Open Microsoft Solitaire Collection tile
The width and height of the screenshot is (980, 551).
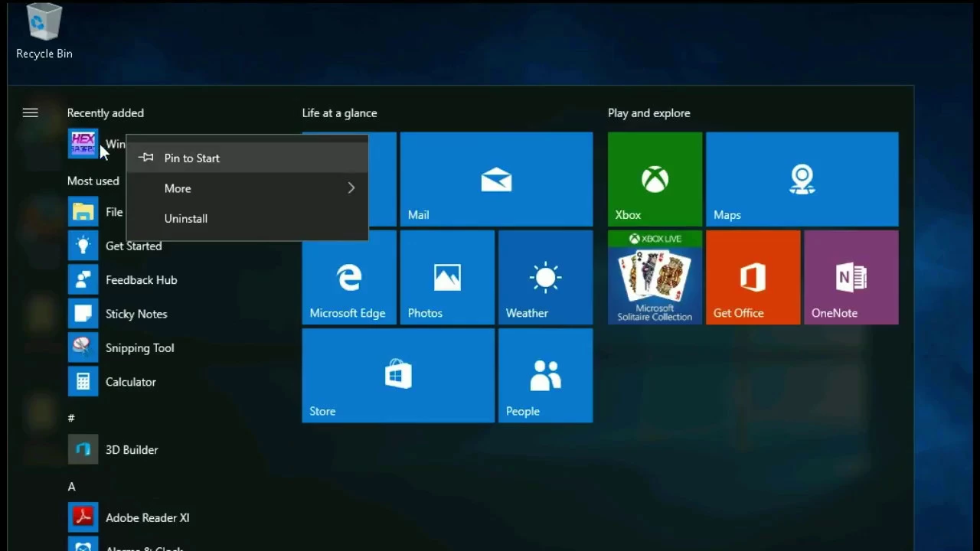(x=655, y=277)
